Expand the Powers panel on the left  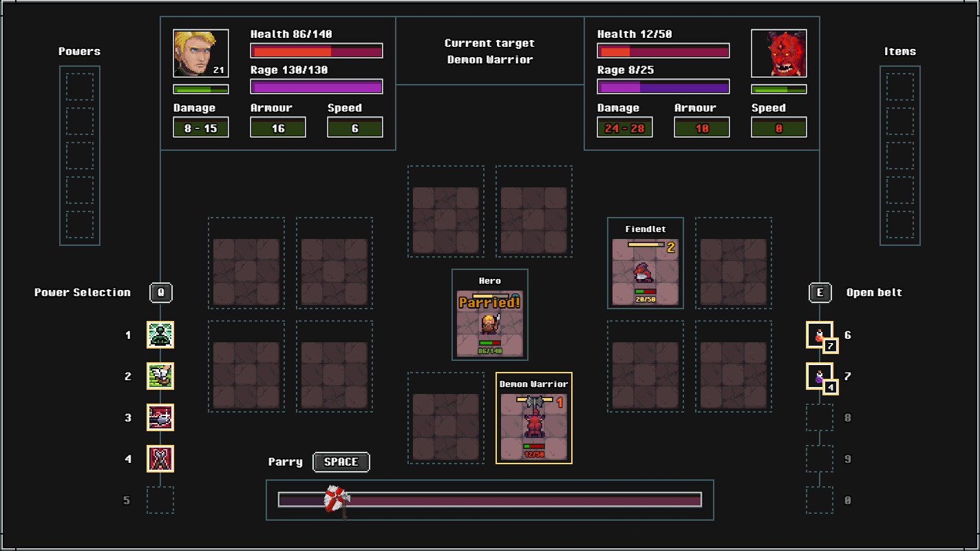80,155
